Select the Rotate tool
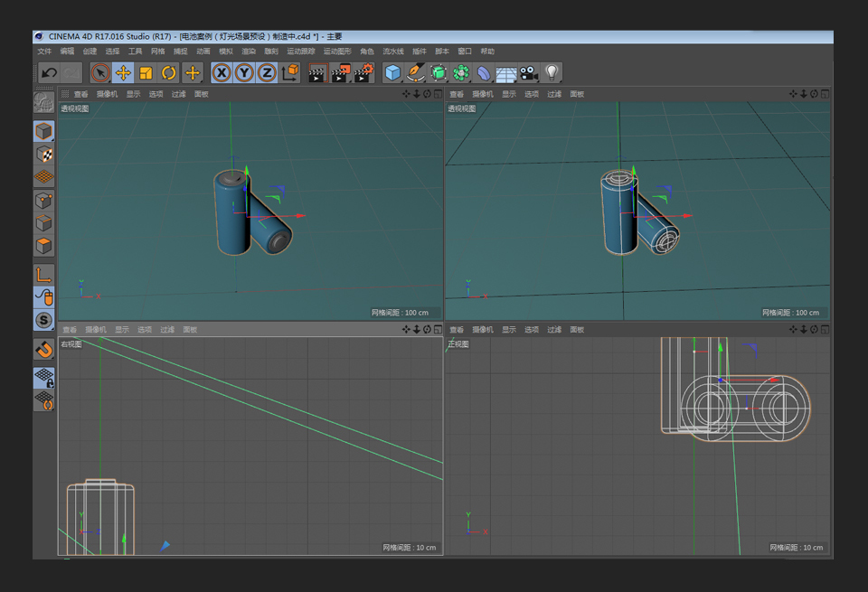868x592 pixels. point(170,73)
